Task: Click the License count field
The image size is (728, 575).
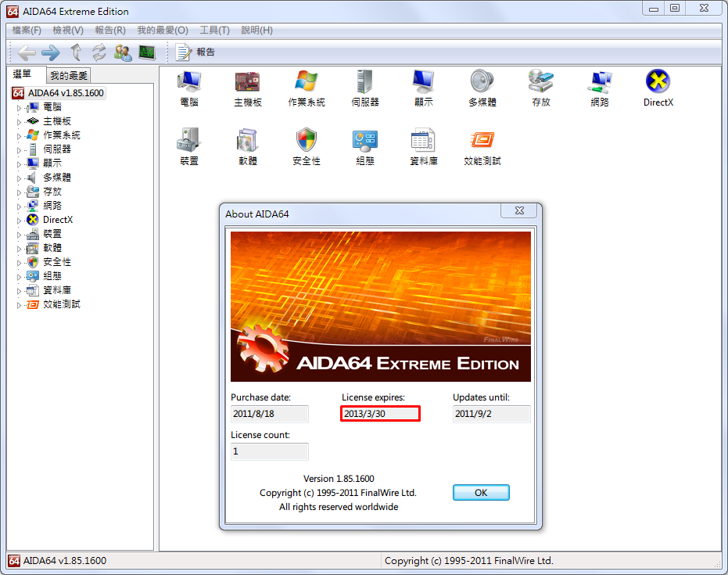Action: tap(269, 451)
